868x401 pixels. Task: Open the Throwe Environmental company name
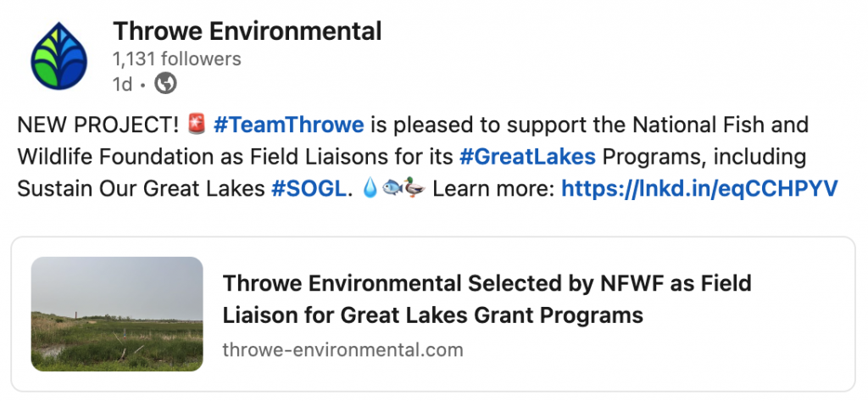248,31
